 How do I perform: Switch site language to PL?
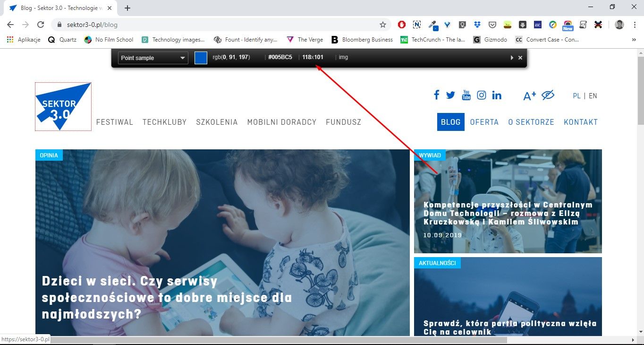pos(576,96)
